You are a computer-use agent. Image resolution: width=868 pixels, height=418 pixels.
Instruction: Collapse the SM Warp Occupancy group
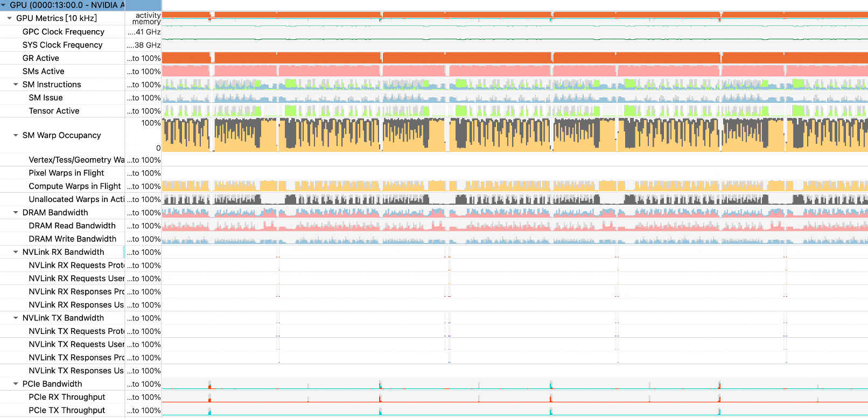click(x=16, y=135)
